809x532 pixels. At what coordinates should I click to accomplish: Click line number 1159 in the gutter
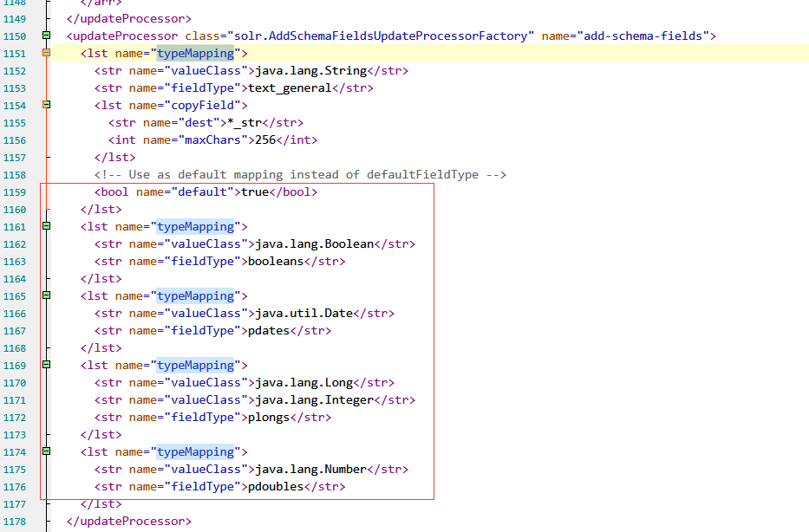[x=15, y=192]
